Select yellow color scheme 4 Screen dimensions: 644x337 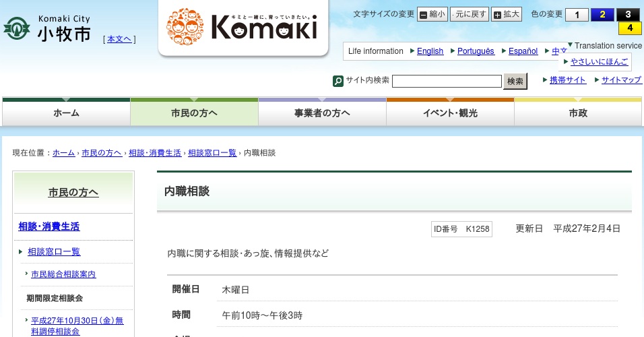coord(629,28)
